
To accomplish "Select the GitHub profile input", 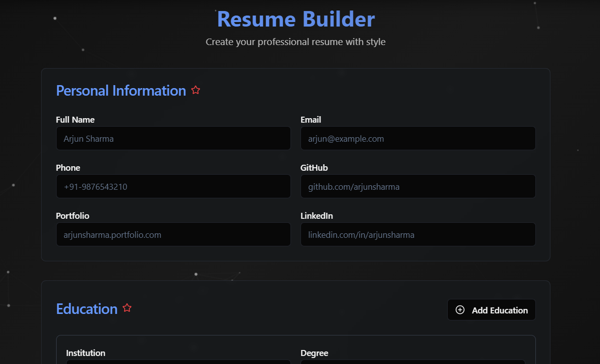I will (x=418, y=187).
